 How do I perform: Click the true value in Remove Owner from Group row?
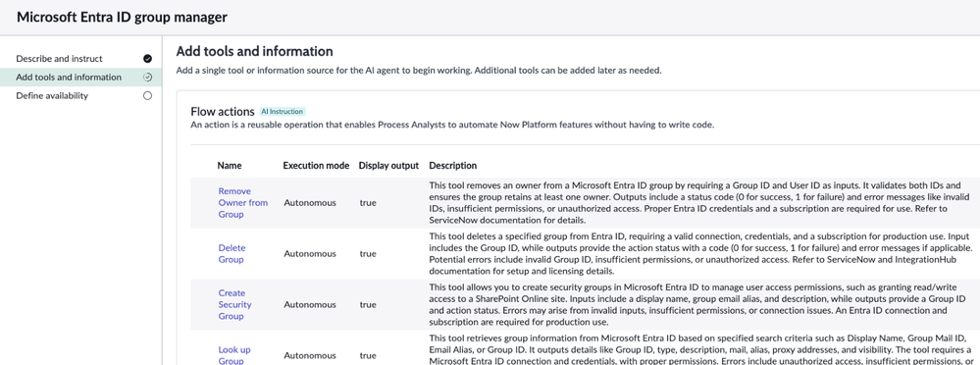pos(368,202)
